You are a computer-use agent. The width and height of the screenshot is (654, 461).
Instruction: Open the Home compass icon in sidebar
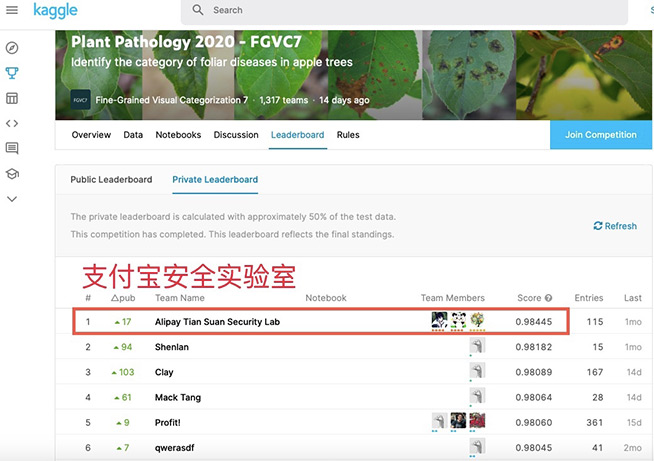coord(12,48)
